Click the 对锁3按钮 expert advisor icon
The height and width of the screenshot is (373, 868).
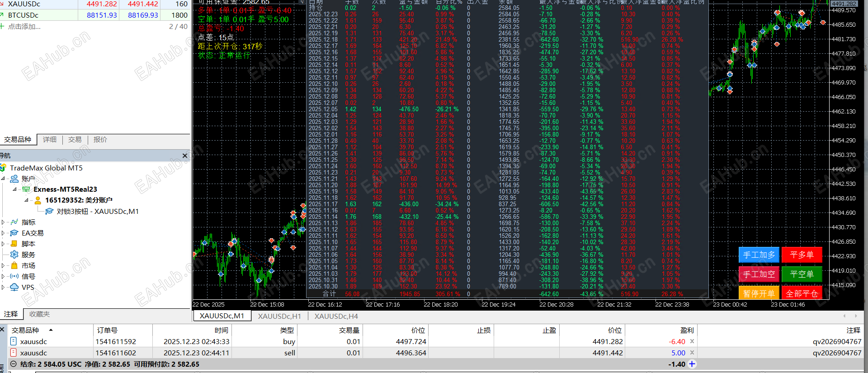(49, 211)
